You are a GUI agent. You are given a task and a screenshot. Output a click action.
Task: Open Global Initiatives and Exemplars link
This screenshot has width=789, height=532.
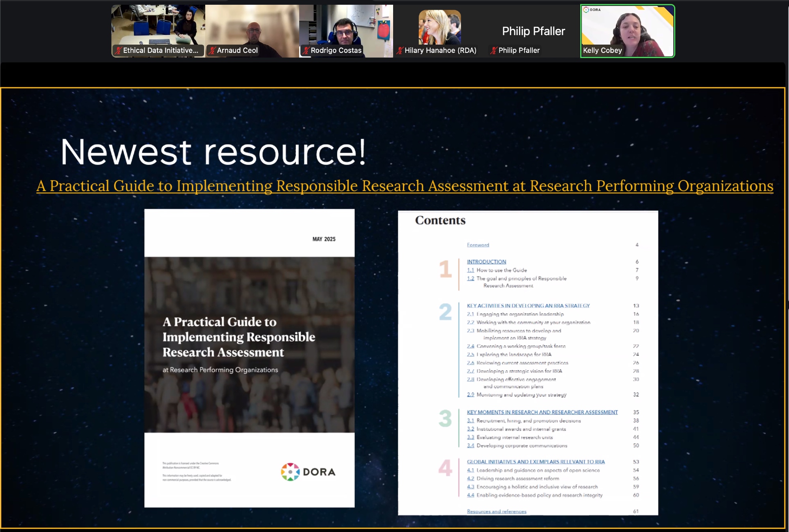(536, 462)
